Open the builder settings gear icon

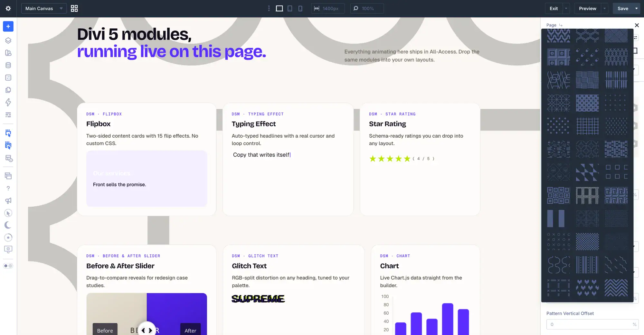tap(8, 8)
